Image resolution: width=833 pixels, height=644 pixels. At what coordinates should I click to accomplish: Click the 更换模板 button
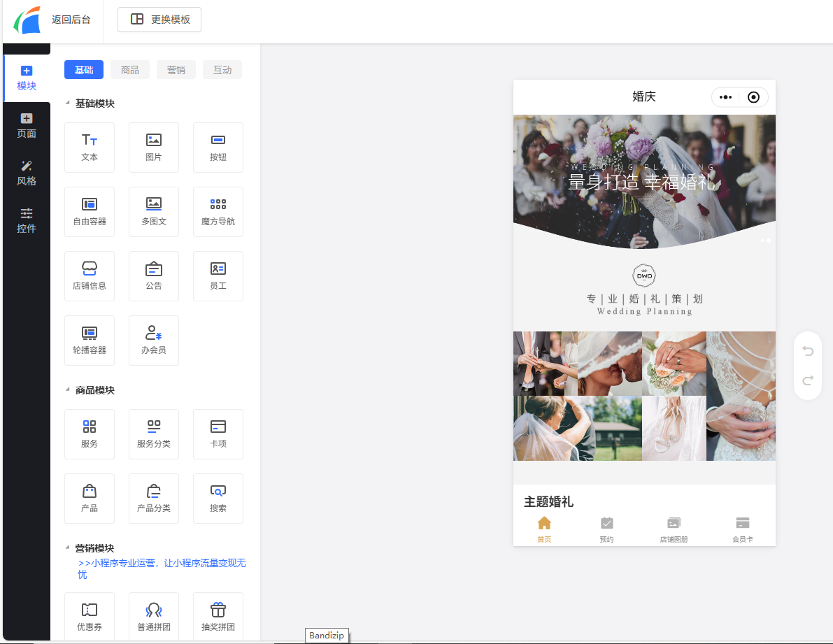click(x=159, y=20)
